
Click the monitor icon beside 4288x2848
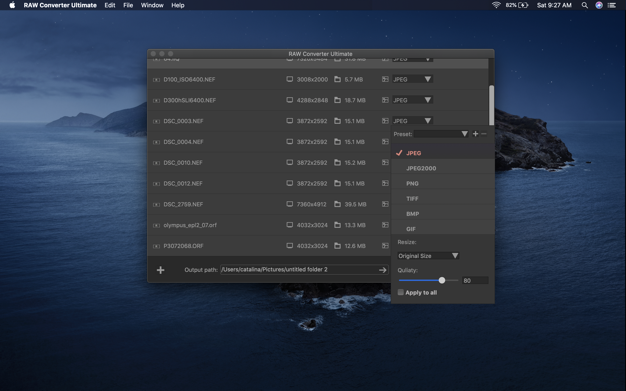pos(289,100)
